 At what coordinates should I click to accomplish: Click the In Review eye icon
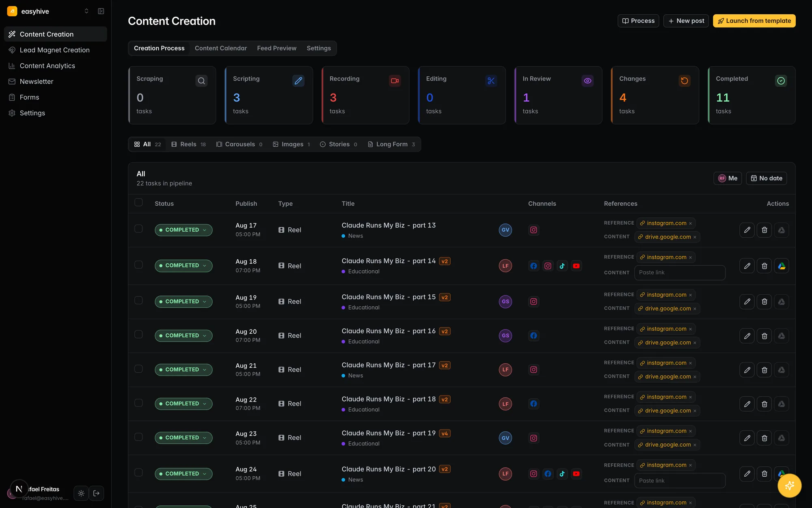[587, 81]
